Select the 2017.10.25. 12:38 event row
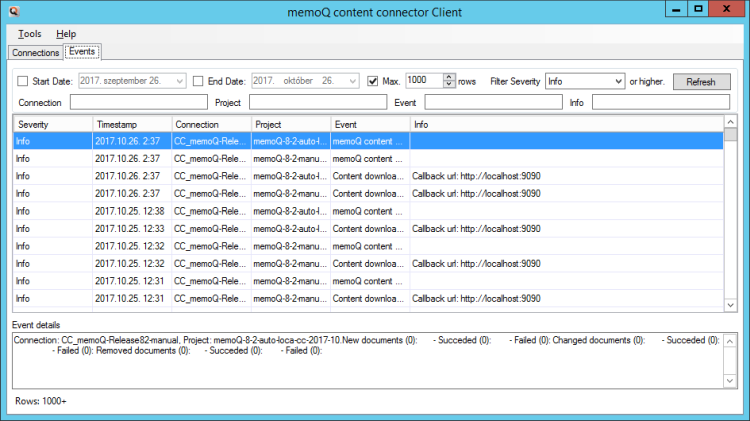Screen dimensions: 750x421 (368, 211)
